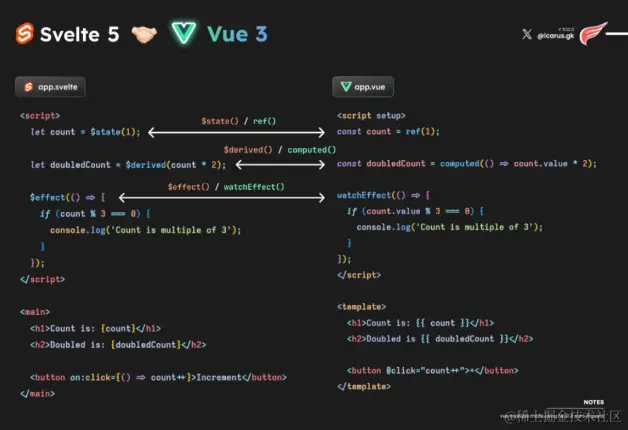Click the green Vue logo in the header
This screenshot has width=628, height=430.
pos(184,33)
